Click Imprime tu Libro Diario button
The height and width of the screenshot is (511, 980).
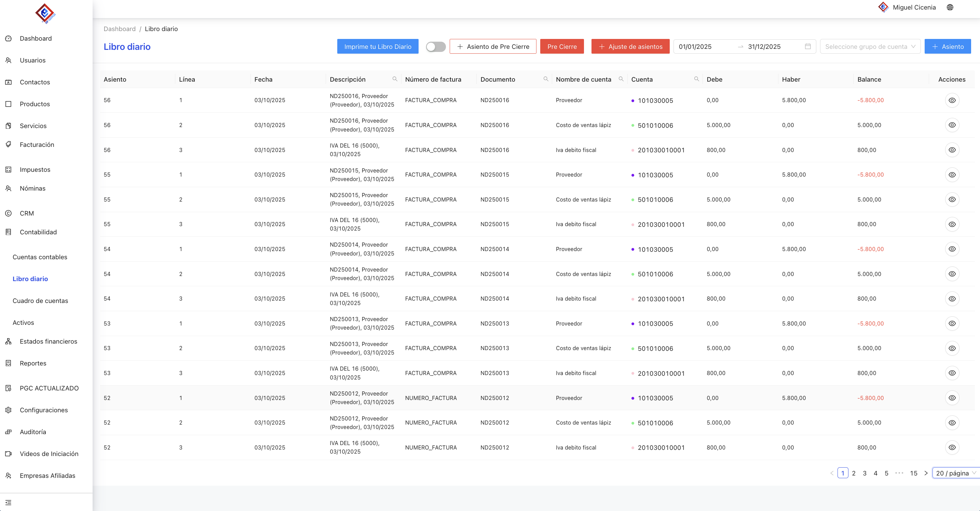point(377,46)
